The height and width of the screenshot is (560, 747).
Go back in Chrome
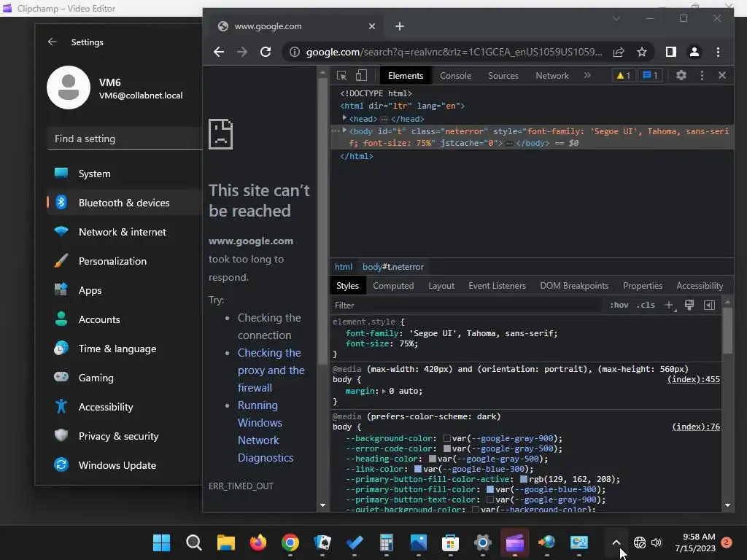(x=219, y=52)
